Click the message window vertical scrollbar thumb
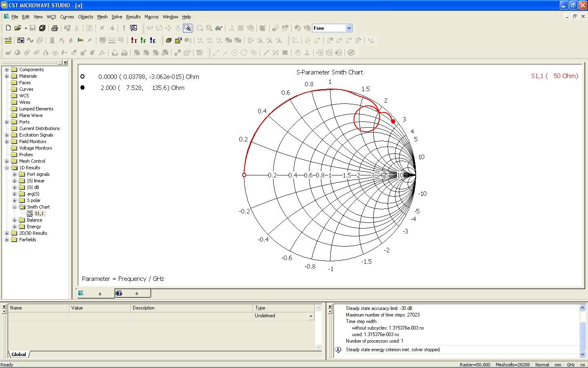Image resolution: width=588 pixels, height=368 pixels. [583, 336]
